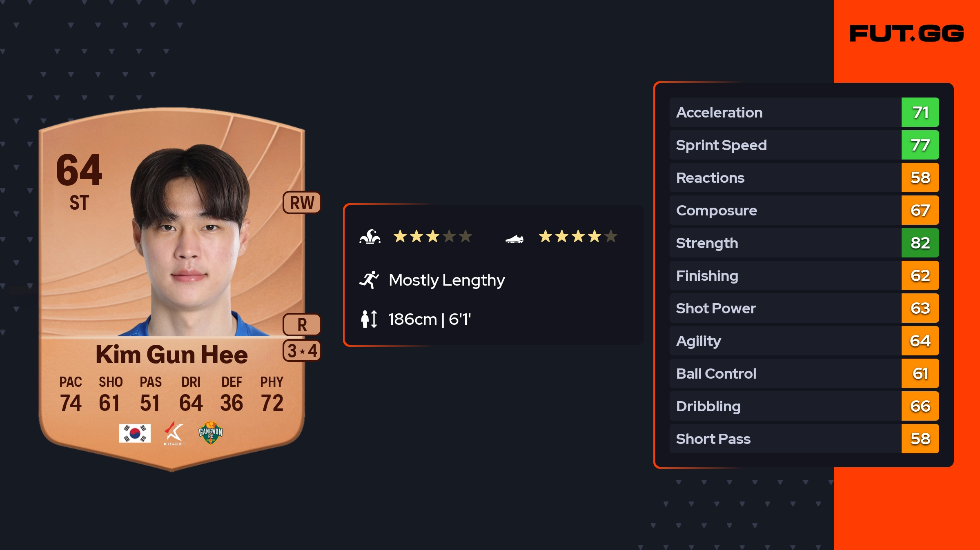Viewport: 980px width, 550px height.
Task: Click the RW alternate position badge
Action: pos(302,202)
